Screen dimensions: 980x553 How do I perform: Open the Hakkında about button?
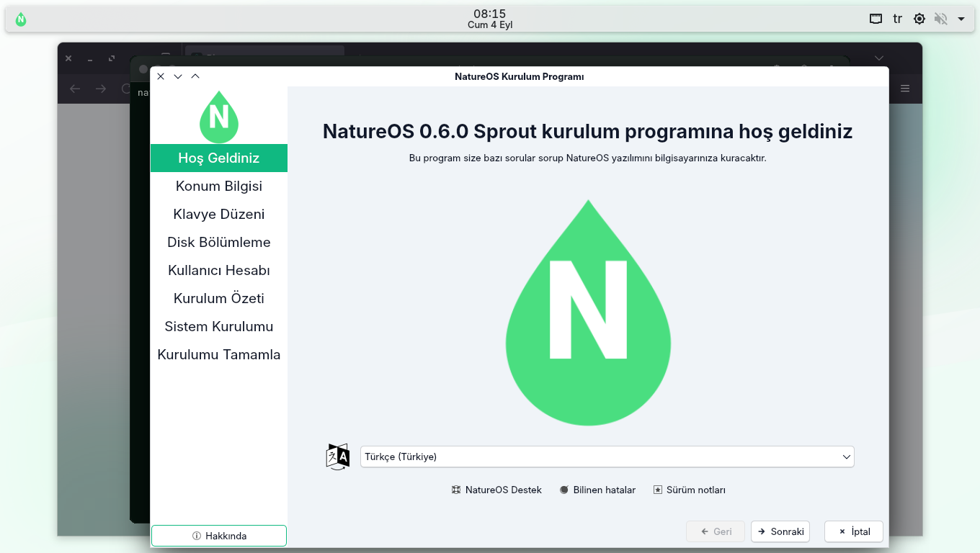219,536
